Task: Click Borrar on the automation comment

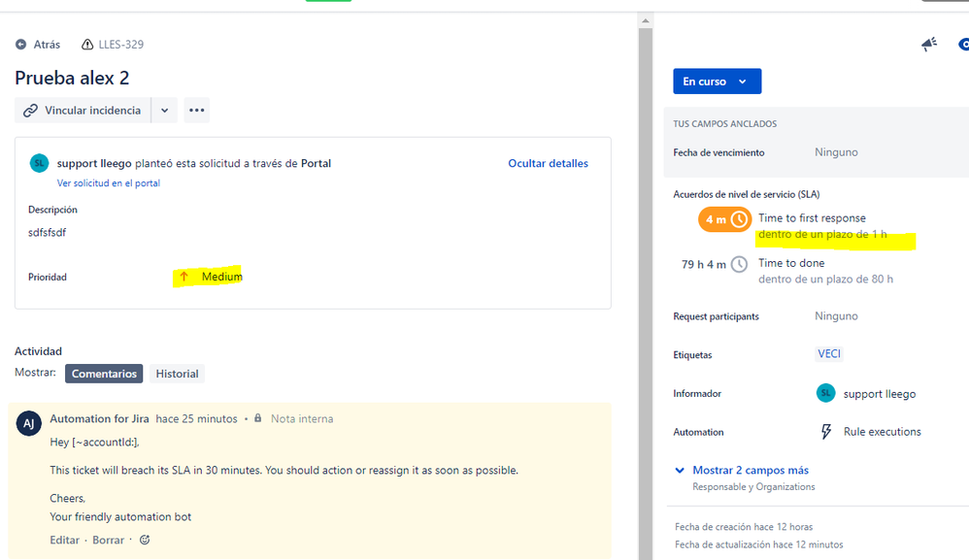Action: point(108,541)
